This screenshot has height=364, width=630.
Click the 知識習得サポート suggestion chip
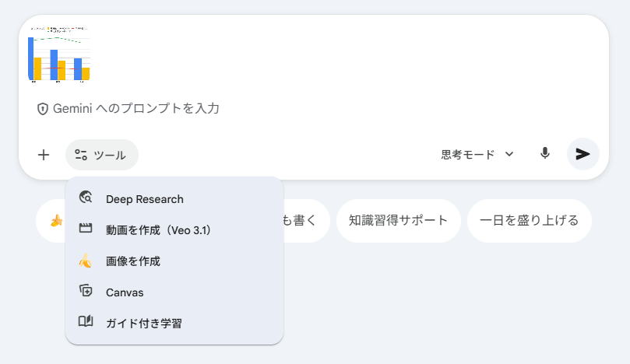398,221
